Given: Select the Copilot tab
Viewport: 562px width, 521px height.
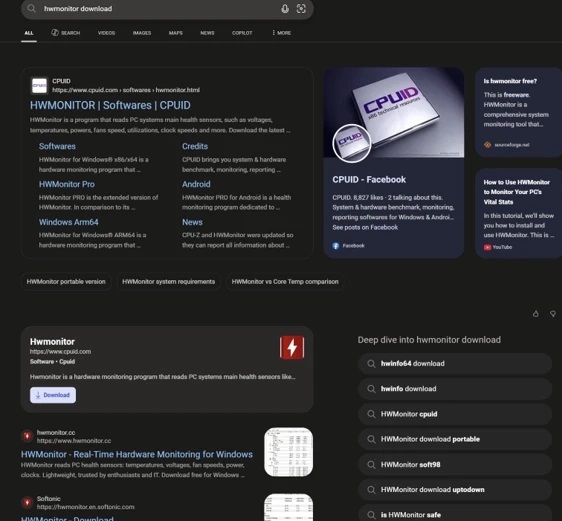Looking at the screenshot, I should coord(242,33).
